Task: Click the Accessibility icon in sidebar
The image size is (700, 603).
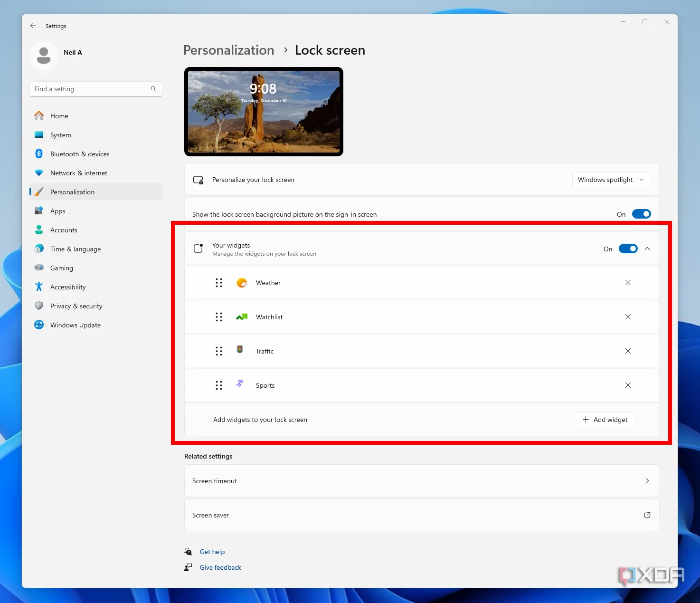Action: tap(39, 287)
